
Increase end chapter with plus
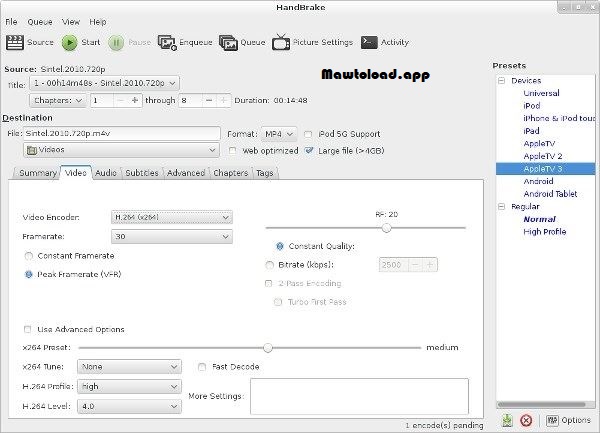coord(223,100)
